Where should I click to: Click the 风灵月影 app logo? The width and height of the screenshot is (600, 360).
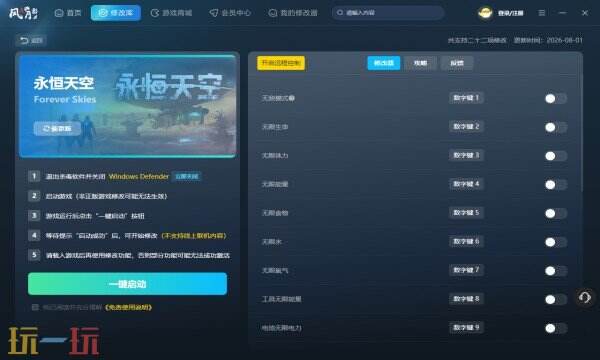point(24,13)
